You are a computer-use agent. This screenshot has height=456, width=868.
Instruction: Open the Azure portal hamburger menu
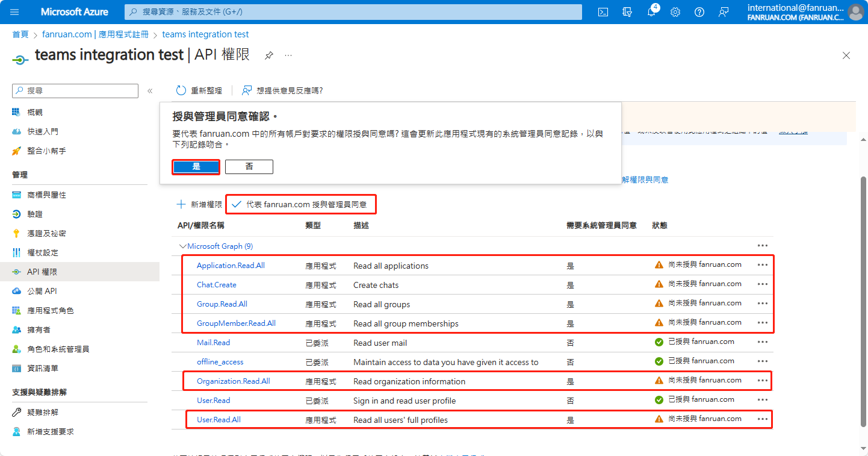pos(15,12)
